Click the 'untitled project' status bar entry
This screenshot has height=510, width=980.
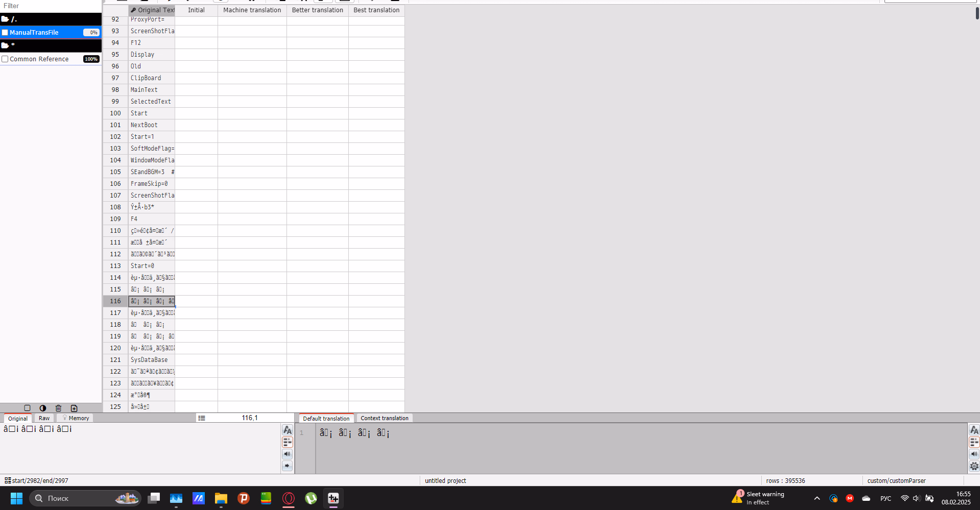[445, 480]
